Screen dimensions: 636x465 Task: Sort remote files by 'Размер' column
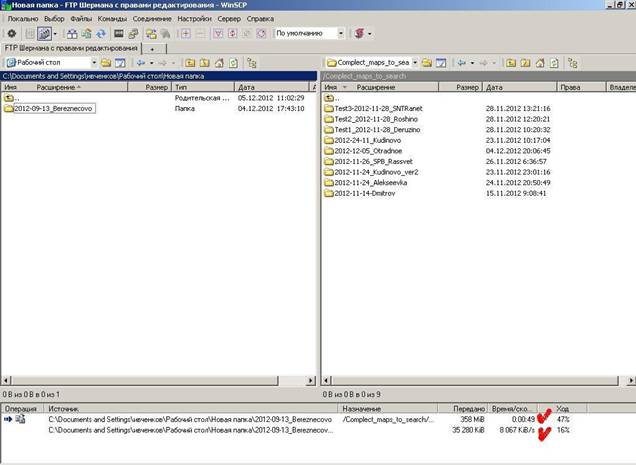460,87
